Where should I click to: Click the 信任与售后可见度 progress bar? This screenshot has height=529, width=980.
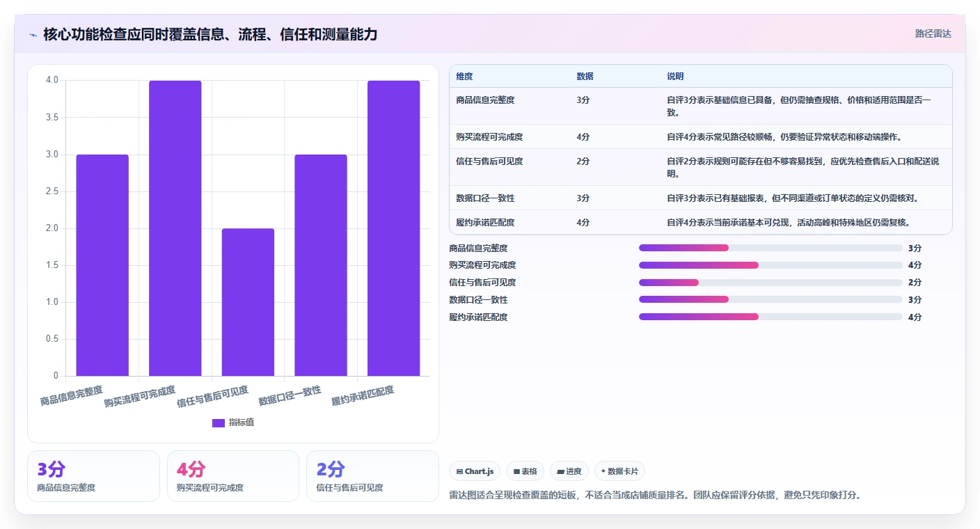coord(770,283)
